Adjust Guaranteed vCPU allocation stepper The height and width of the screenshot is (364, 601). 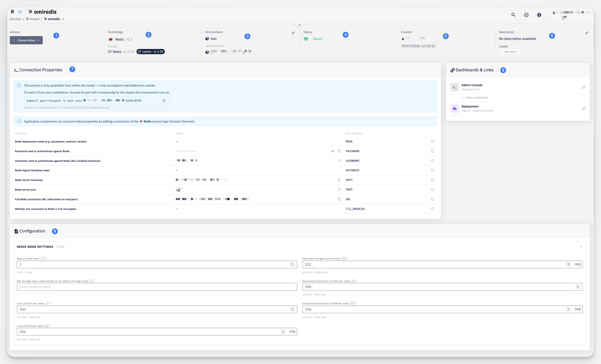coord(578,287)
